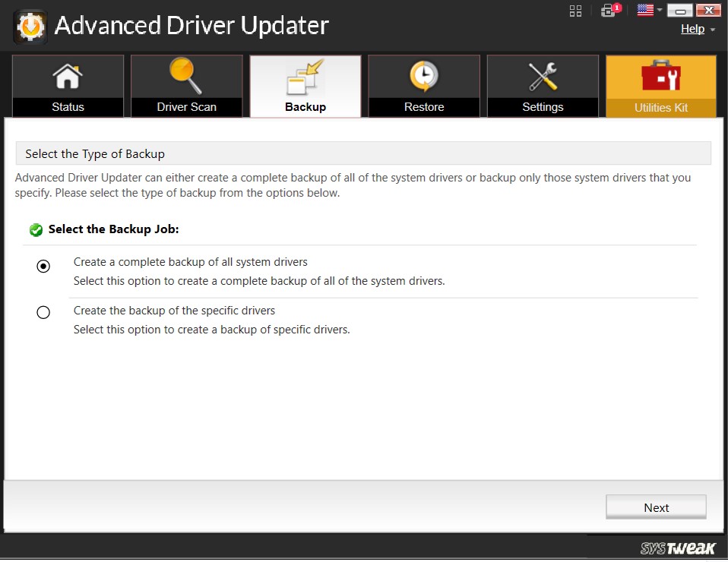
Task: Open the language flag dropdown
Action: [x=645, y=10]
